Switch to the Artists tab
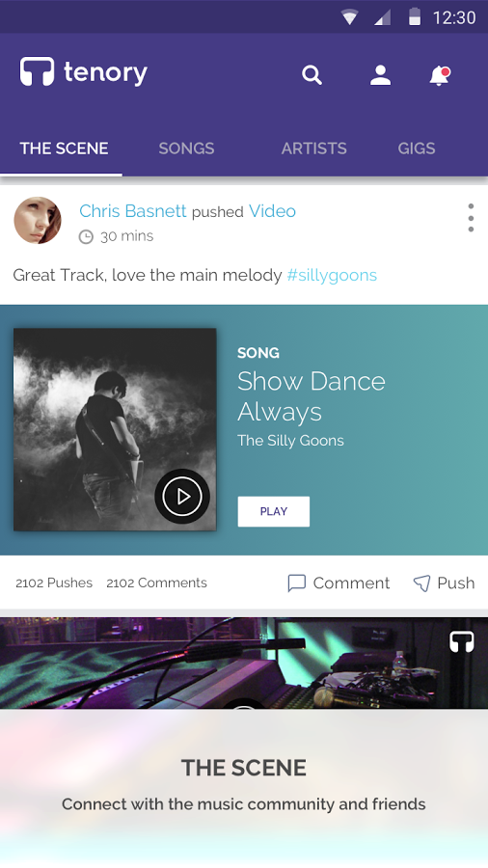The width and height of the screenshot is (488, 868). click(x=313, y=149)
